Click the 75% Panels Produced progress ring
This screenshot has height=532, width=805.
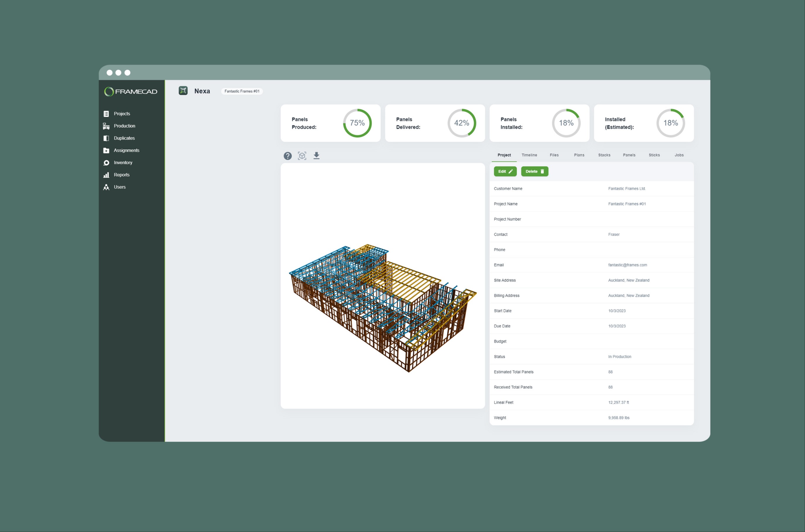357,123
